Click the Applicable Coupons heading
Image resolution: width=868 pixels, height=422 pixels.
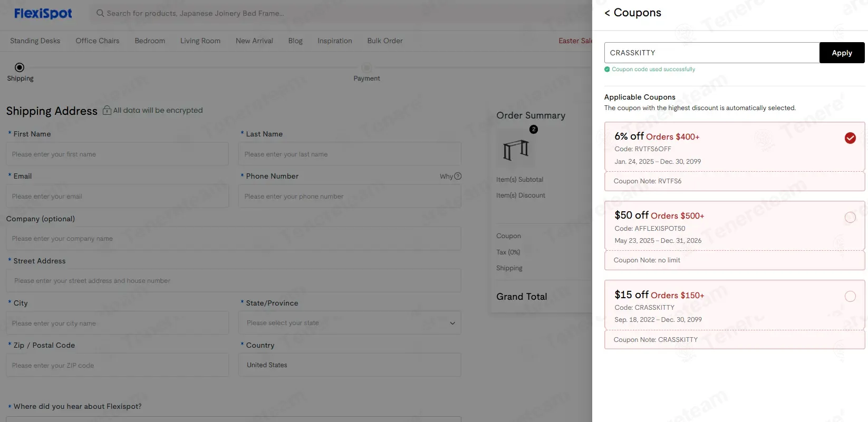640,97
